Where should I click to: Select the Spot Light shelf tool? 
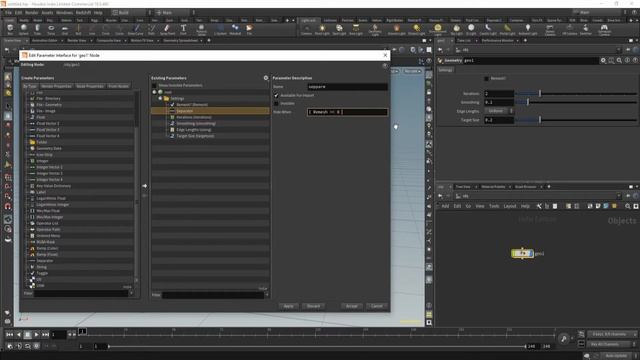[339, 29]
